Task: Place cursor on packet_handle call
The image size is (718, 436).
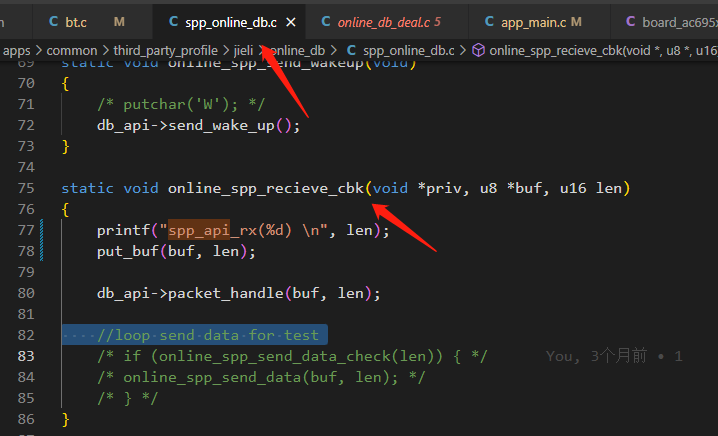Action: click(x=226, y=293)
